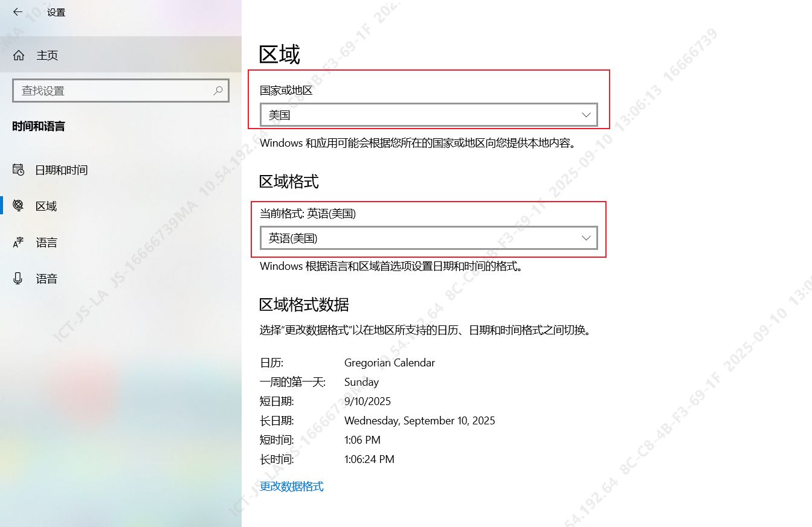
Task: Open the 区域格式 dropdown showing 英语(美国)
Action: 417,238
